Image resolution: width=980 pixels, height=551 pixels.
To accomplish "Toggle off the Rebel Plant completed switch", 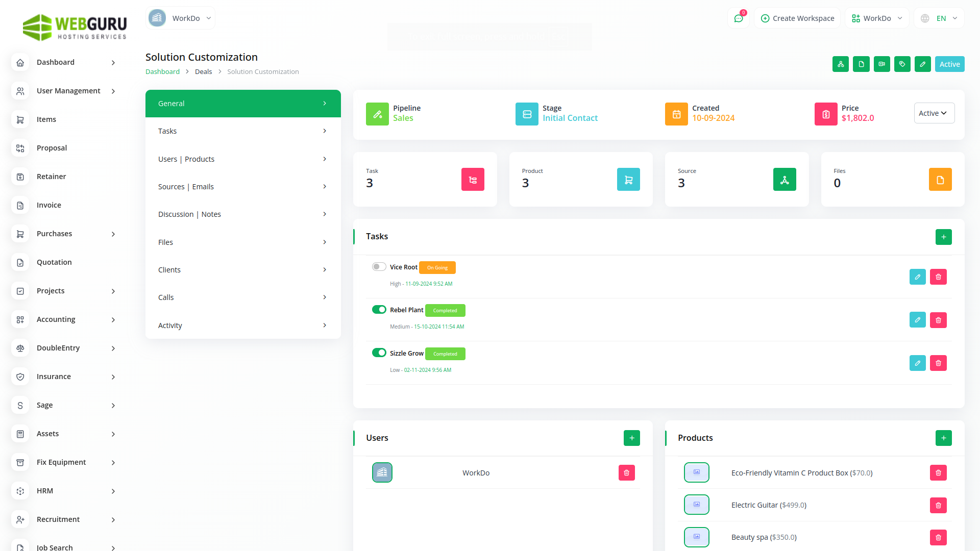I will coord(379,309).
